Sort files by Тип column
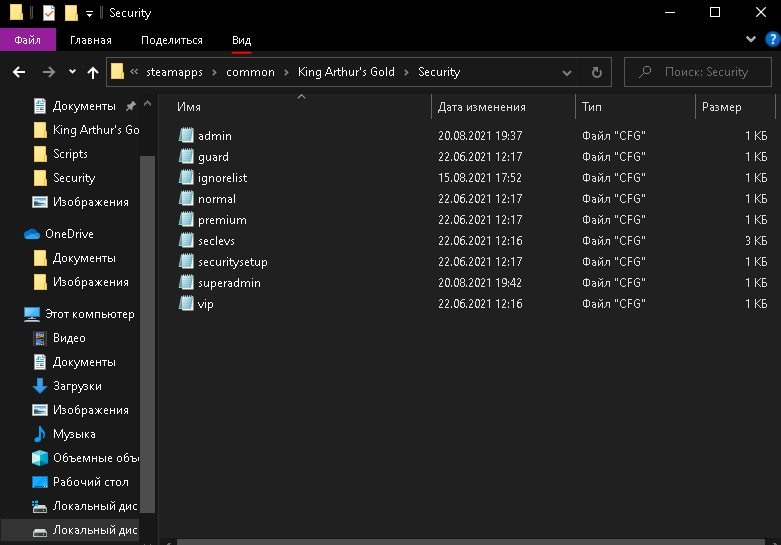 click(636, 107)
